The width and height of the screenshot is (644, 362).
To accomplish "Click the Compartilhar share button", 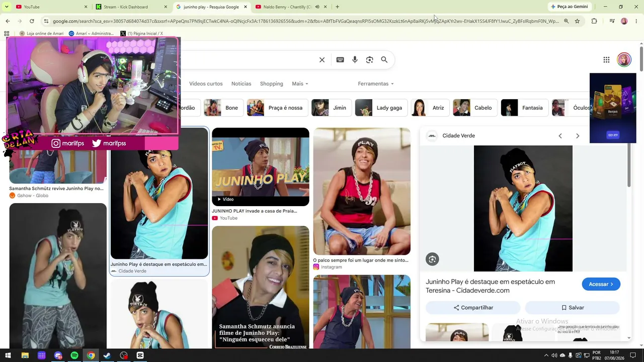I will (473, 307).
